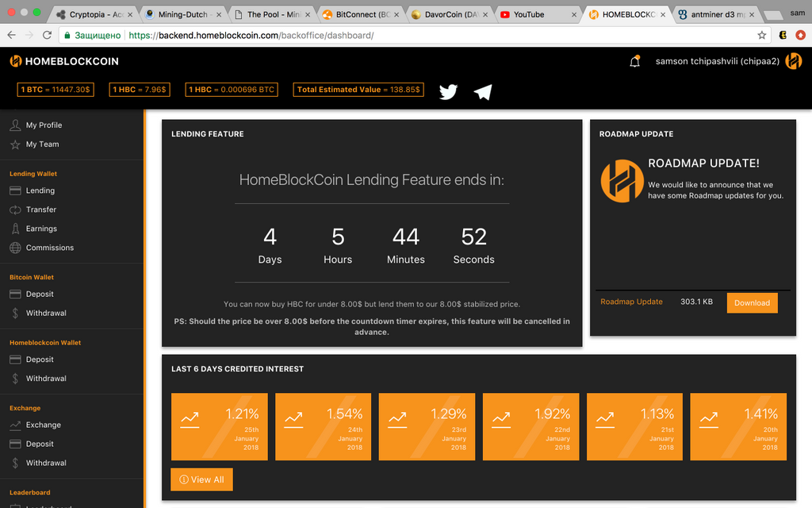Open the 1.29% interest card for 23rd January
Viewport: 812px width, 508px height.
point(427,426)
